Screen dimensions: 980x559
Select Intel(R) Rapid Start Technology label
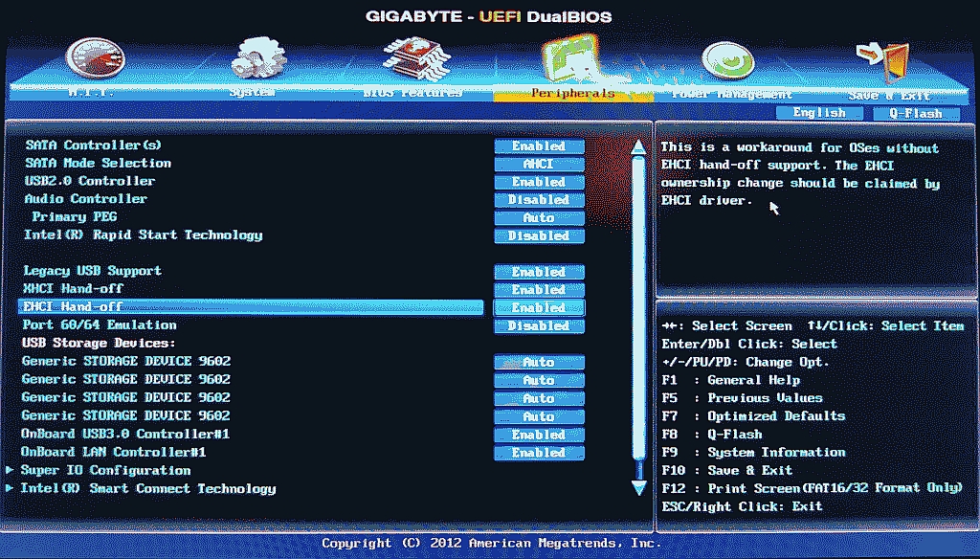point(144,235)
